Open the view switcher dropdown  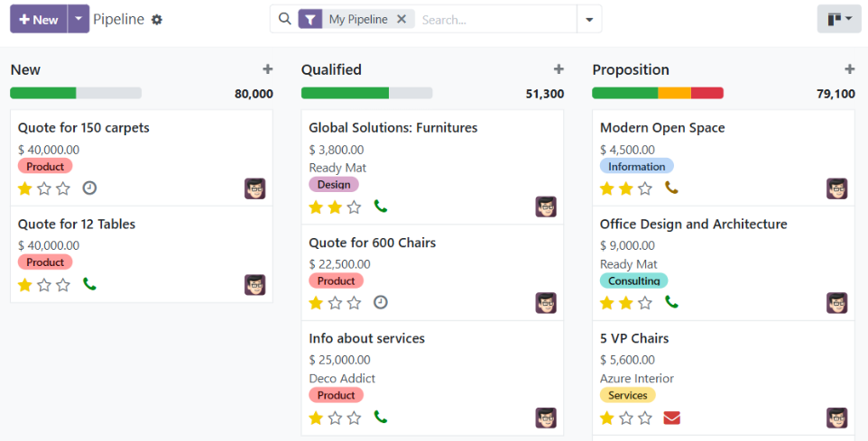838,19
